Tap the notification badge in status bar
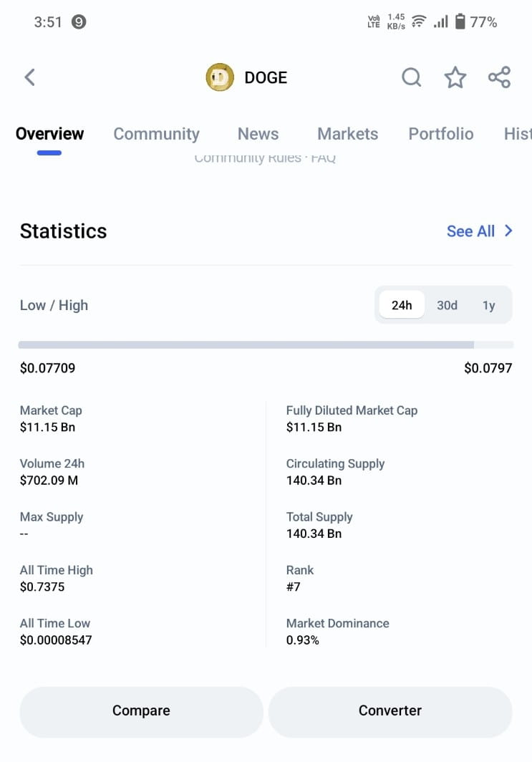 pos(79,22)
